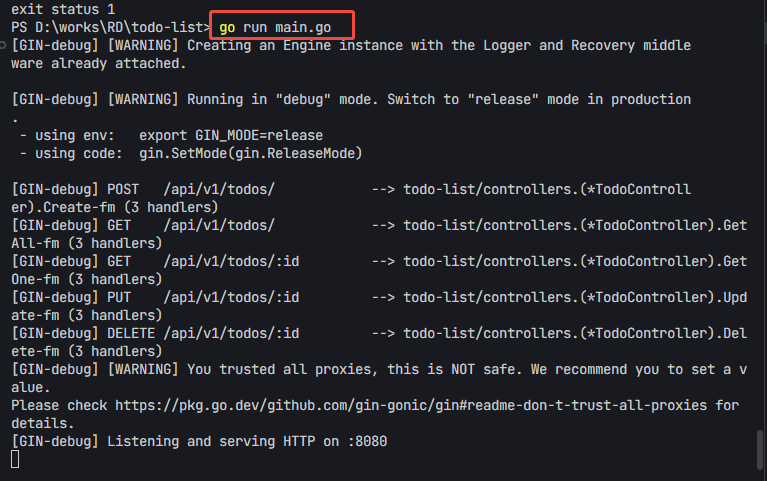Screen dimensions: 767x481
Task: Click the "Listening and serving HTTP on :8080" line
Action: 246,441
